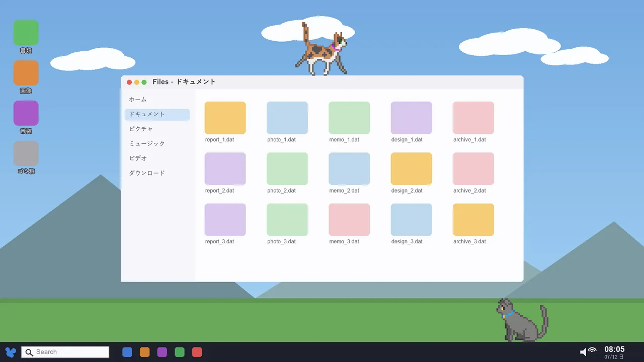
Task: Select the photo_1.dat file icon
Action: [x=287, y=118]
